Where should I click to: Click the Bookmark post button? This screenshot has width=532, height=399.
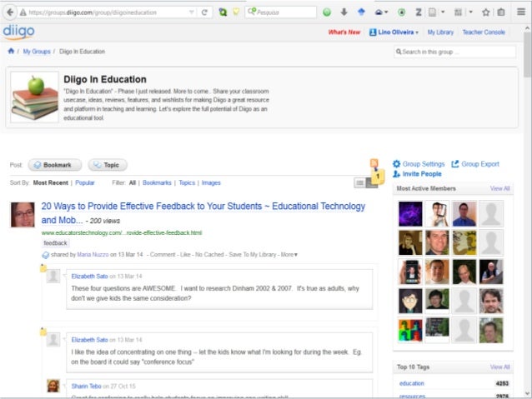tap(55, 165)
